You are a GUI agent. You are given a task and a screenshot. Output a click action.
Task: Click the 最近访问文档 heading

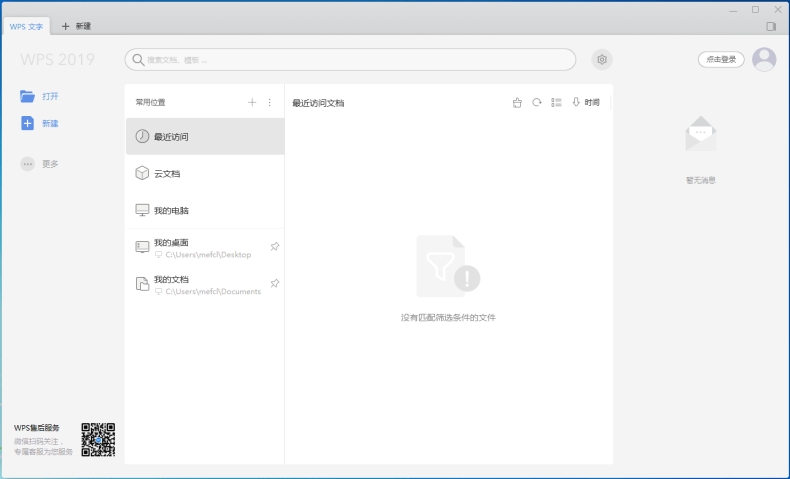coord(318,103)
